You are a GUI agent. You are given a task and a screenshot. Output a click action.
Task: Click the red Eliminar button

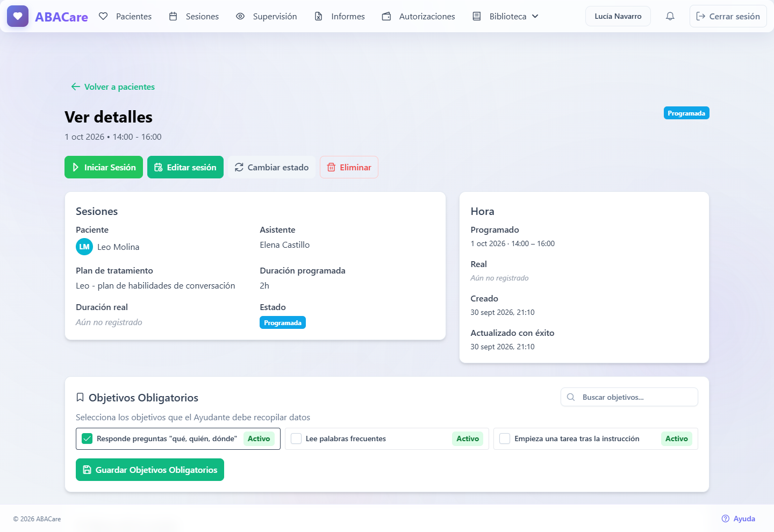pos(349,167)
